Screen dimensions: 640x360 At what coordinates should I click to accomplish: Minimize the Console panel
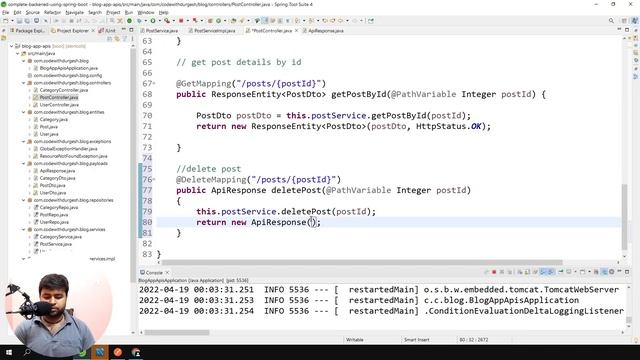pyautogui.click(x=619, y=272)
